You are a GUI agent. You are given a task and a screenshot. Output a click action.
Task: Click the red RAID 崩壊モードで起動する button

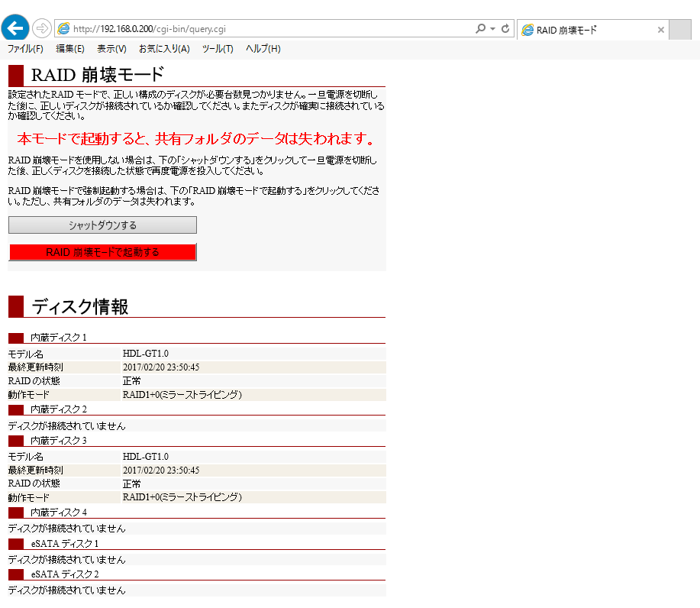pyautogui.click(x=102, y=252)
